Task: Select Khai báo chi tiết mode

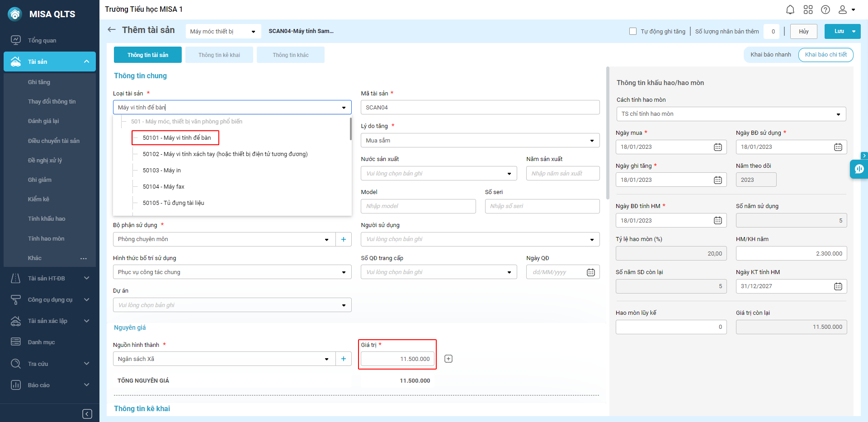Action: 826,55
